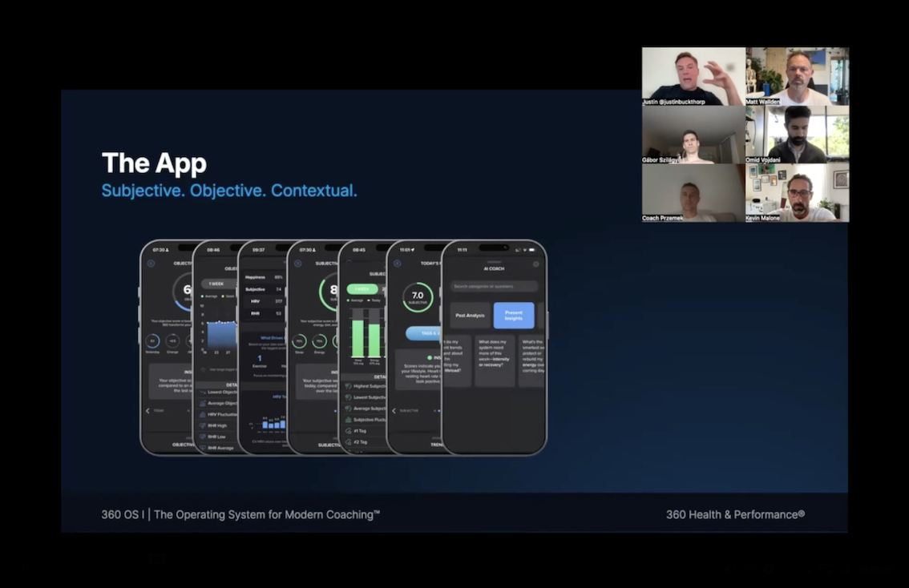The width and height of the screenshot is (909, 588).
Task: Click the blue TAGS button
Action: pos(423,333)
